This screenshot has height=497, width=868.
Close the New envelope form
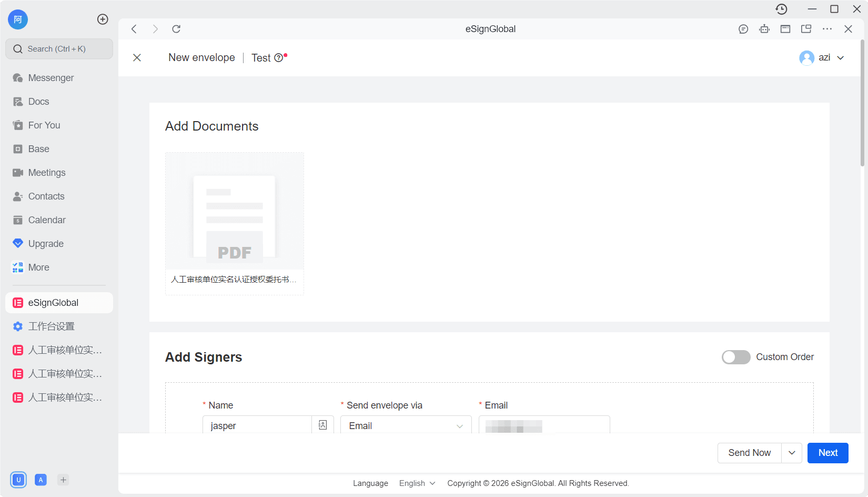coord(137,58)
